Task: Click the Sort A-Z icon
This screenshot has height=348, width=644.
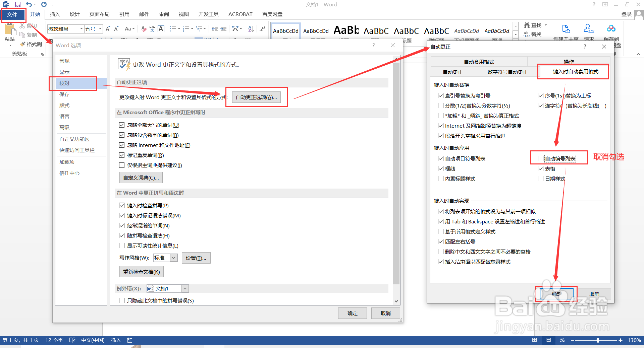Action: [x=251, y=29]
